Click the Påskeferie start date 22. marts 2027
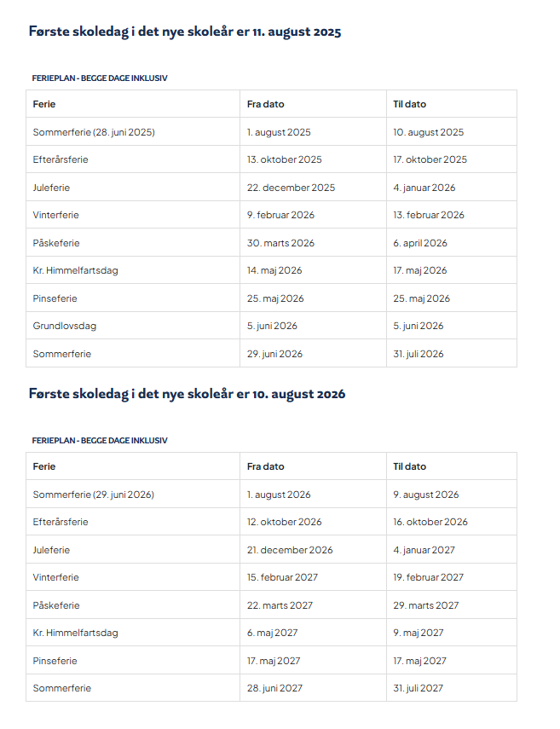 point(280,605)
